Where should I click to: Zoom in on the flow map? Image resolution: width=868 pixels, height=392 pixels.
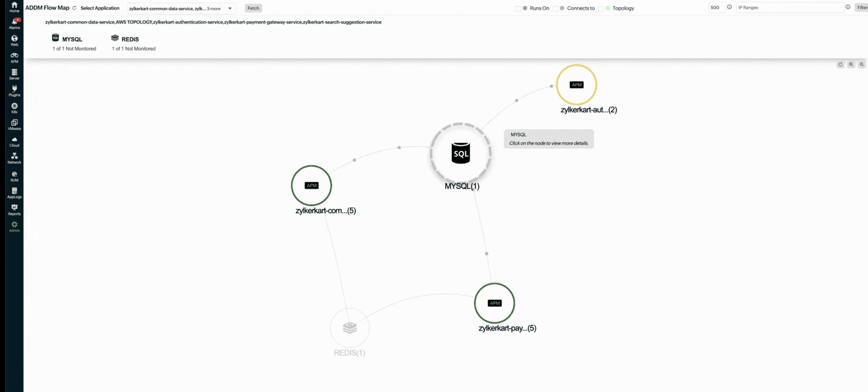tap(851, 65)
